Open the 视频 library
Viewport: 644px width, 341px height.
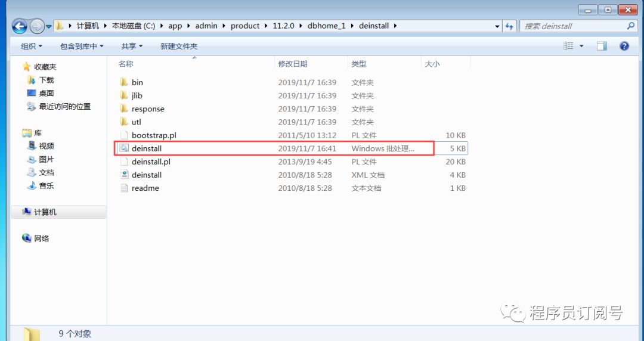(47, 146)
